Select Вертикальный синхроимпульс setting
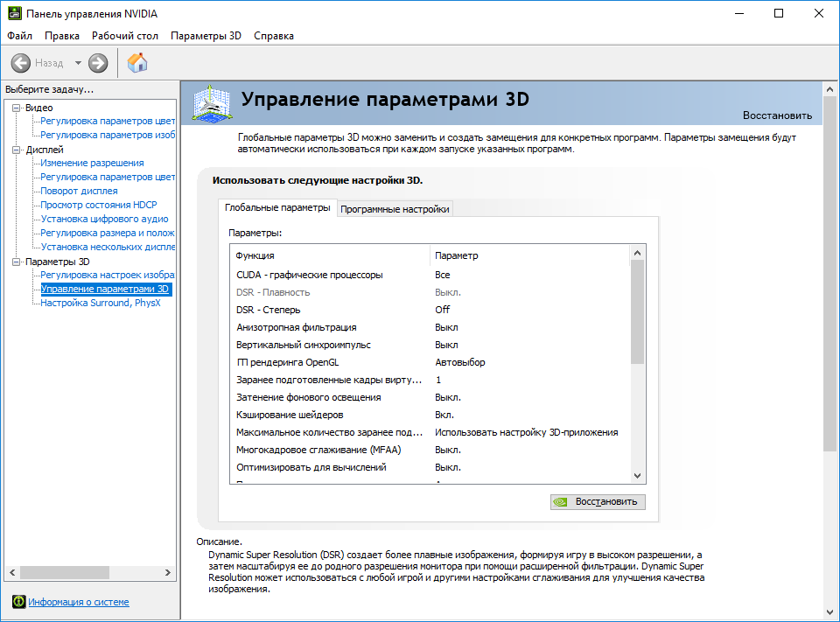840x622 pixels. coord(430,345)
